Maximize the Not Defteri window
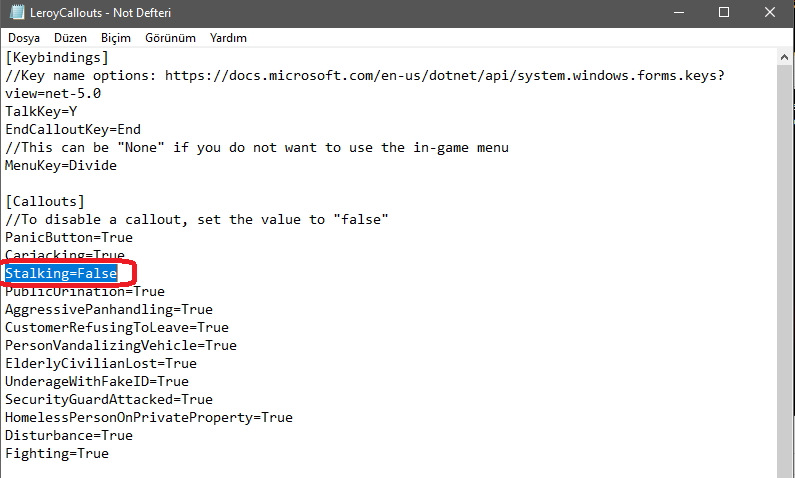Image resolution: width=795 pixels, height=478 pixels. (x=724, y=13)
